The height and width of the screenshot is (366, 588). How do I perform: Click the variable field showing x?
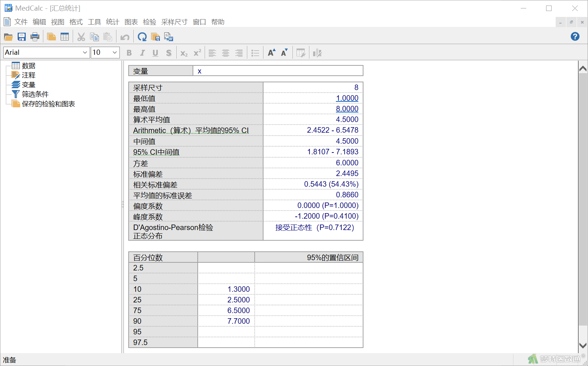point(278,71)
